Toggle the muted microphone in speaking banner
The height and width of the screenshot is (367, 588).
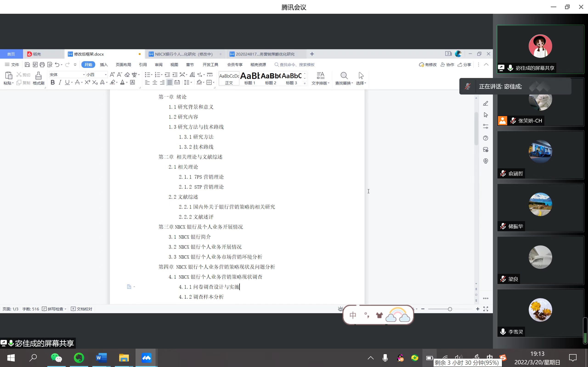467,86
